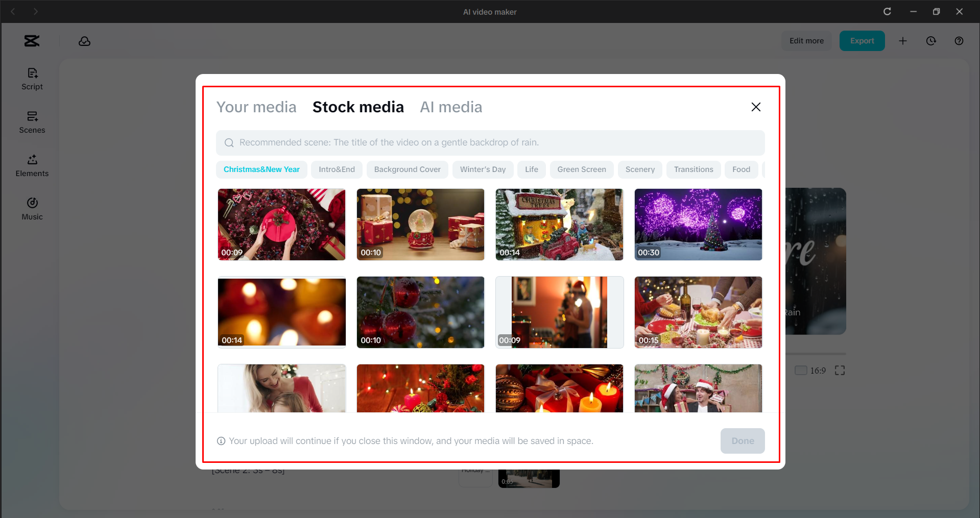Select the Christmas trees village clip
This screenshot has height=518, width=980.
560,225
